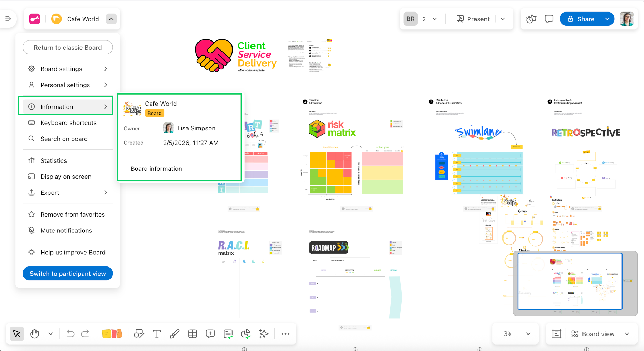Open the participants dropdown next to BR

click(435, 19)
